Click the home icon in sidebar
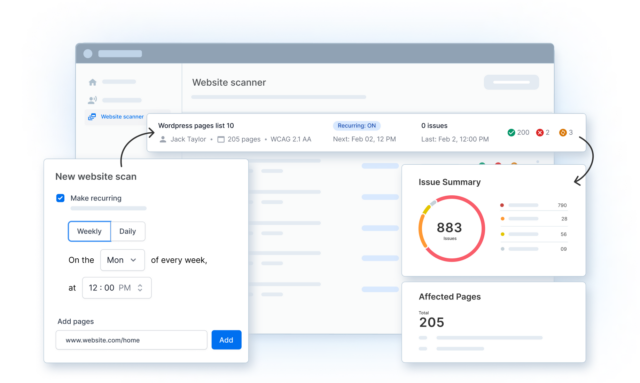This screenshot has height=383, width=640. click(93, 82)
